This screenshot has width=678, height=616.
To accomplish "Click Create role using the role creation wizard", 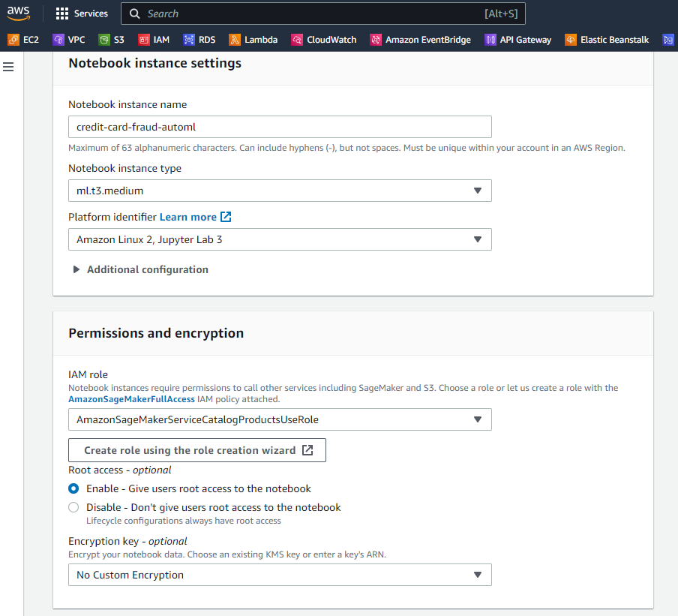I will tap(197, 450).
